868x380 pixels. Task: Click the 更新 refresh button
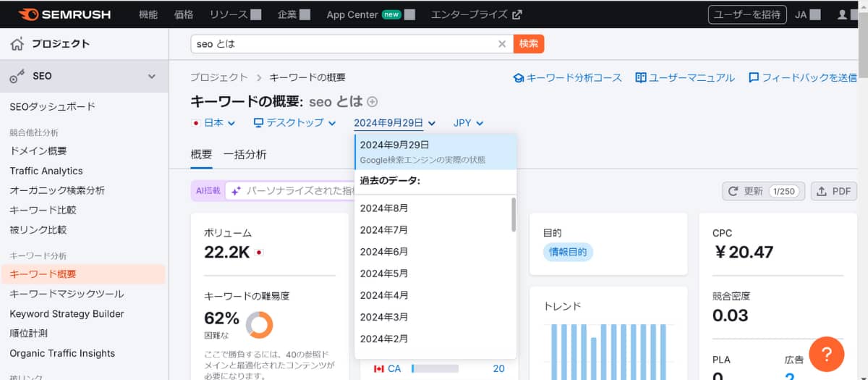point(762,191)
